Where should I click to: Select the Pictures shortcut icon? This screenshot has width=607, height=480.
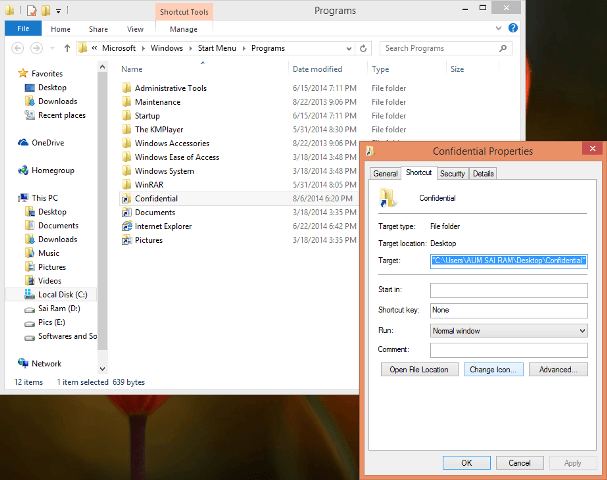pos(127,240)
